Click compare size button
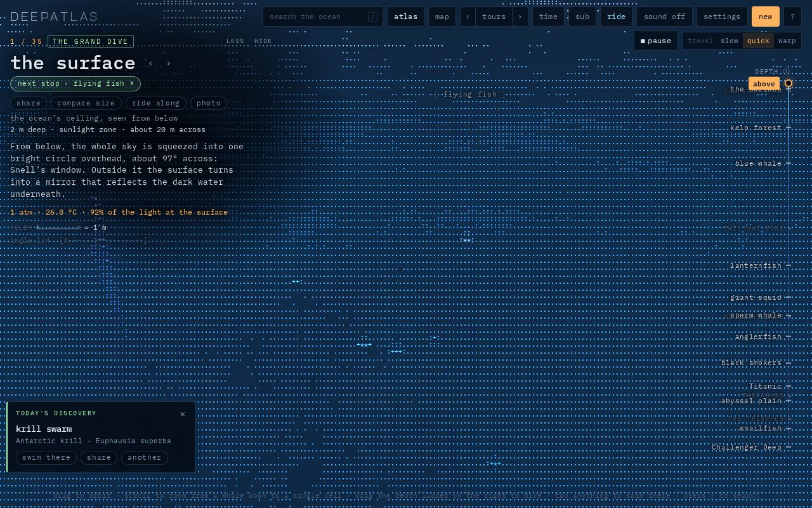 coord(86,103)
